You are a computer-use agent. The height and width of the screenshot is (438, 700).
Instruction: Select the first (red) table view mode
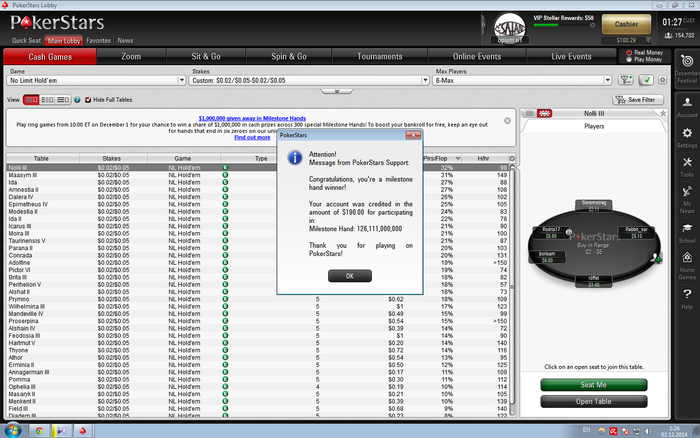pyautogui.click(x=31, y=100)
